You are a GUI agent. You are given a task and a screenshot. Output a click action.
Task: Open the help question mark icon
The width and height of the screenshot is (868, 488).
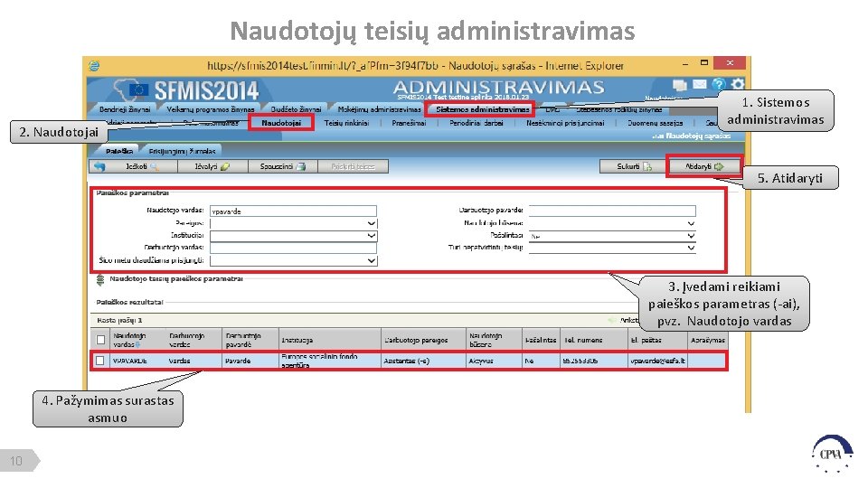tap(719, 84)
